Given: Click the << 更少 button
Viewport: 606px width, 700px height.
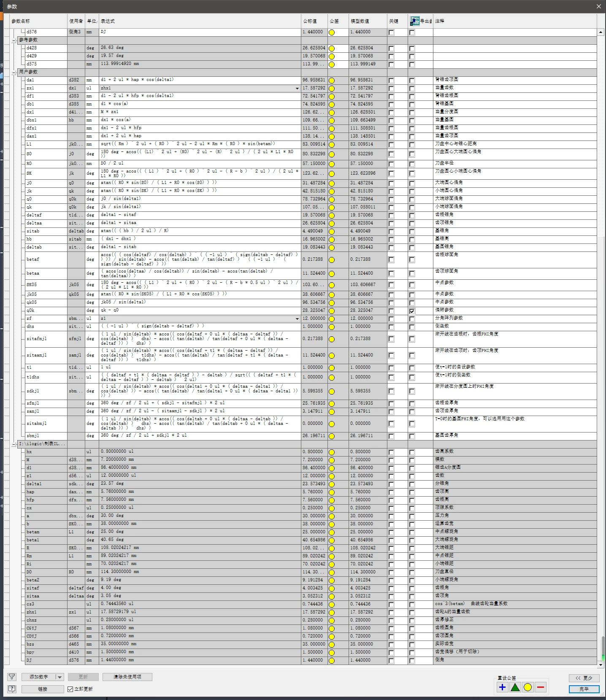Looking at the screenshot, I should pyautogui.click(x=584, y=678).
